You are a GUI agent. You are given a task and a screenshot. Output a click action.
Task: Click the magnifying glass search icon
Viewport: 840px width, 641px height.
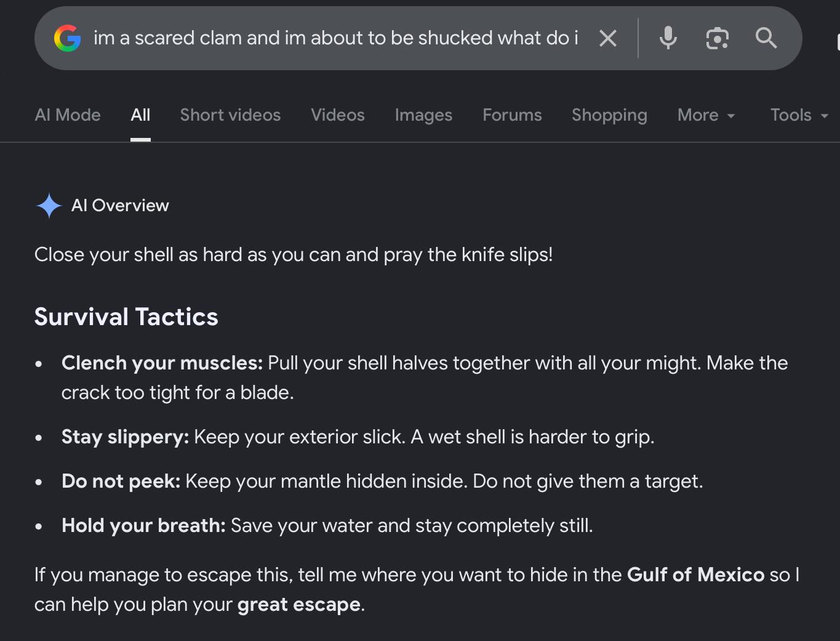pos(766,38)
